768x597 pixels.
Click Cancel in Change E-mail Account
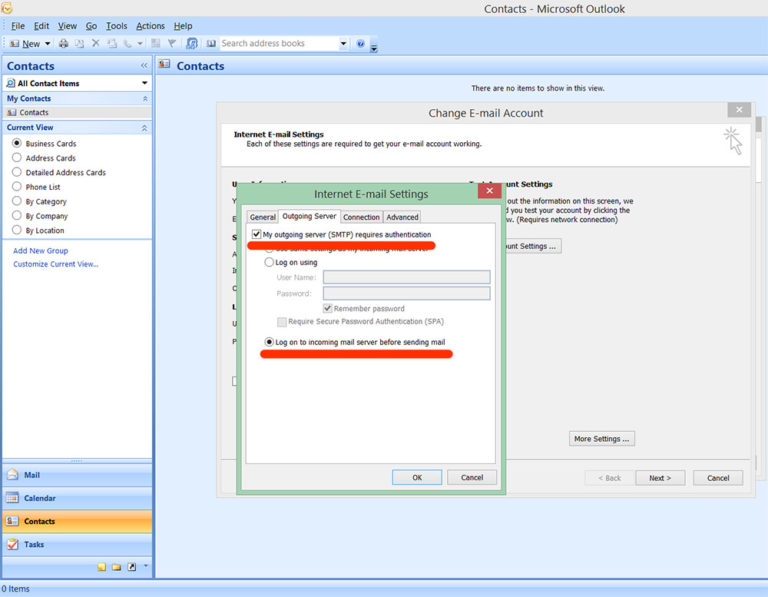pyautogui.click(x=718, y=478)
